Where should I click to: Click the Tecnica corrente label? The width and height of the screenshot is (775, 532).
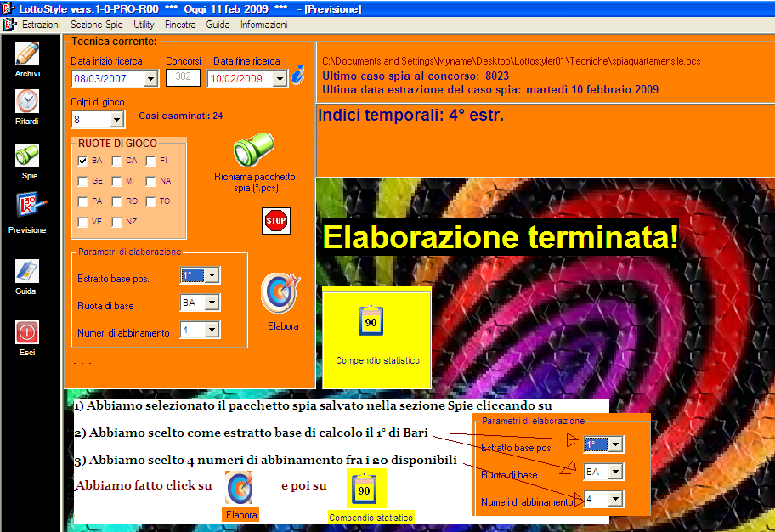[114, 42]
